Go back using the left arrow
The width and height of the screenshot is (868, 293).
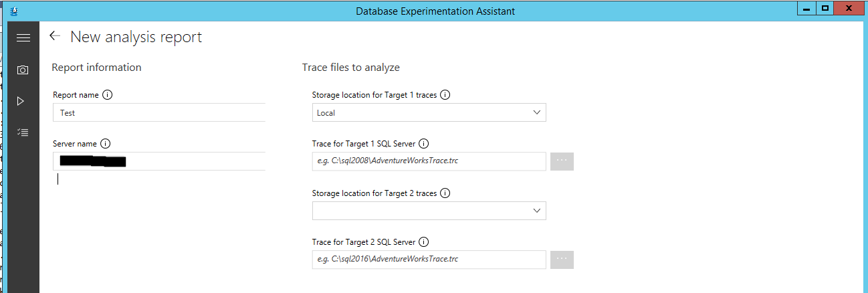(55, 36)
